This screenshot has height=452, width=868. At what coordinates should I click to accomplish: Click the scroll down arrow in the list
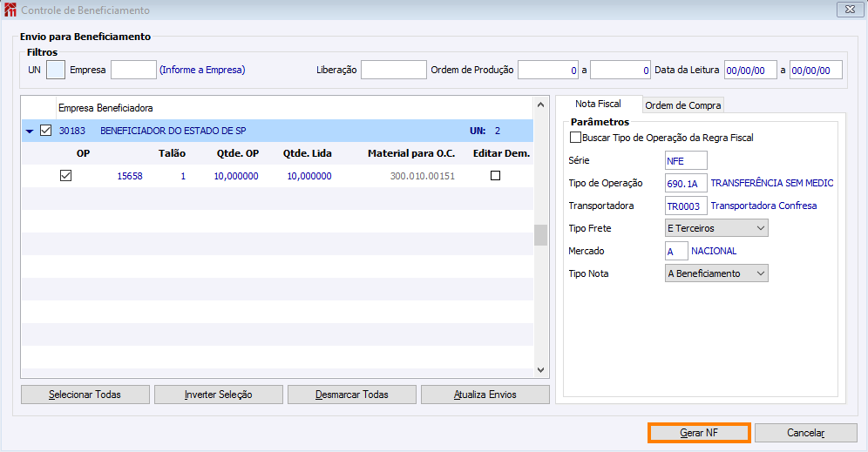(541, 369)
